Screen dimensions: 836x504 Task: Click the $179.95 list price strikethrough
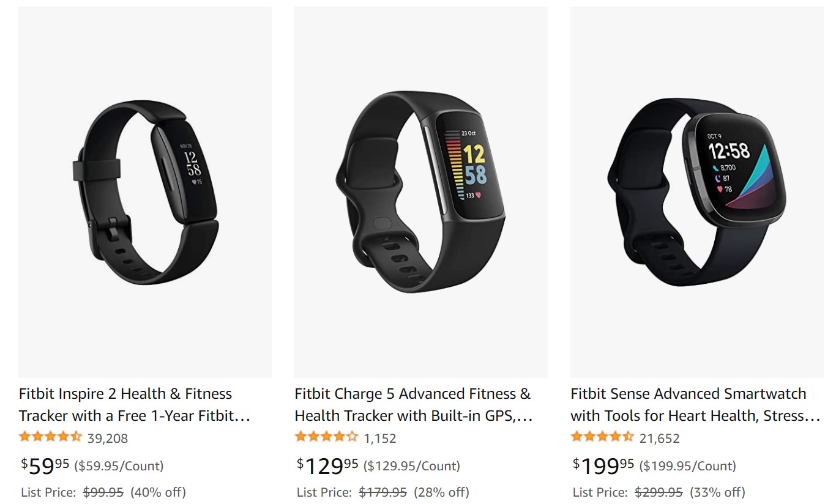[383, 492]
